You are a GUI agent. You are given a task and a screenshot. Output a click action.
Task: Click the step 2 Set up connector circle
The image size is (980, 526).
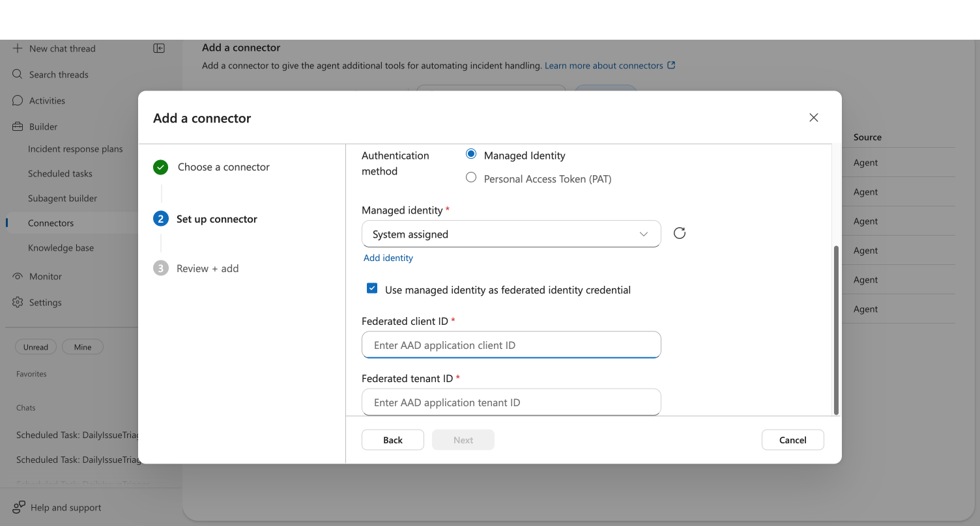[160, 219]
